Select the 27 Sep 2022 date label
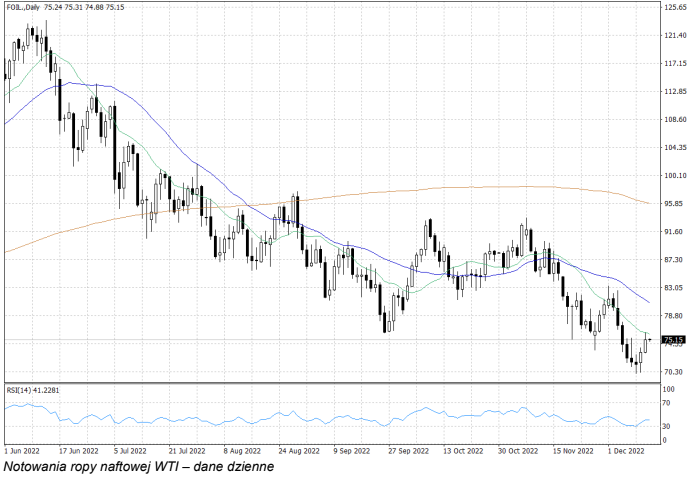692x479 pixels. coord(405,451)
